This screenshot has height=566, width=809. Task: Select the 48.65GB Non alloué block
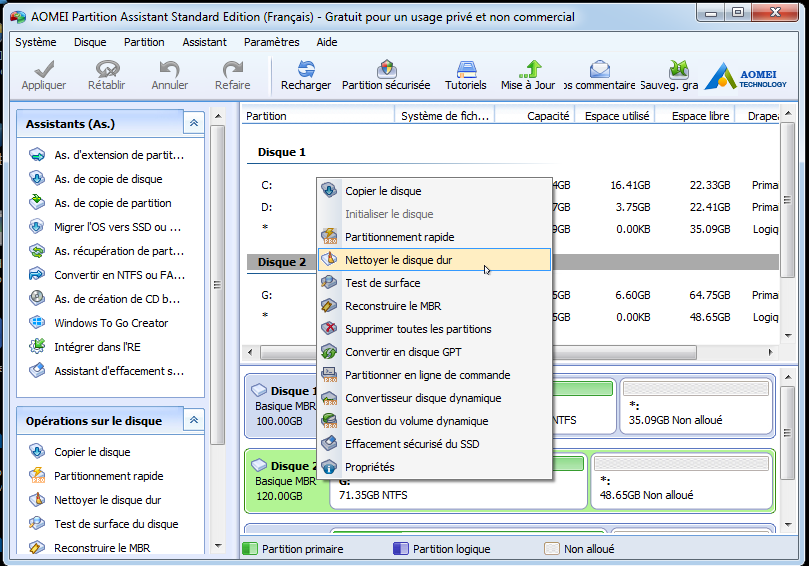[681, 481]
